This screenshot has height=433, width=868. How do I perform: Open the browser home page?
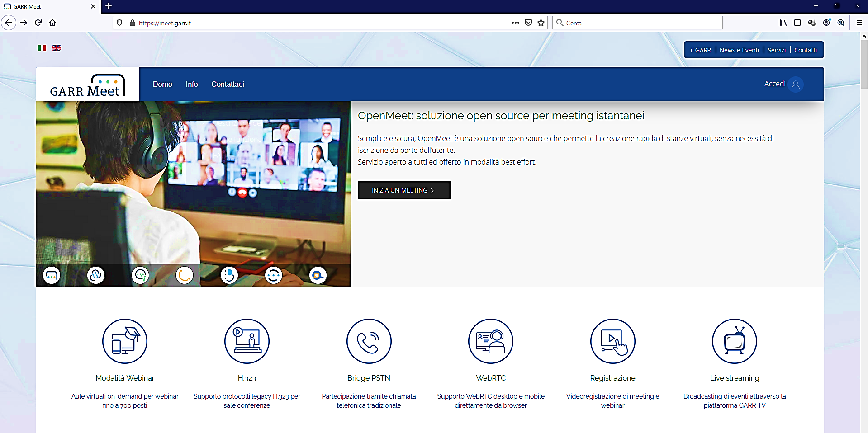52,23
